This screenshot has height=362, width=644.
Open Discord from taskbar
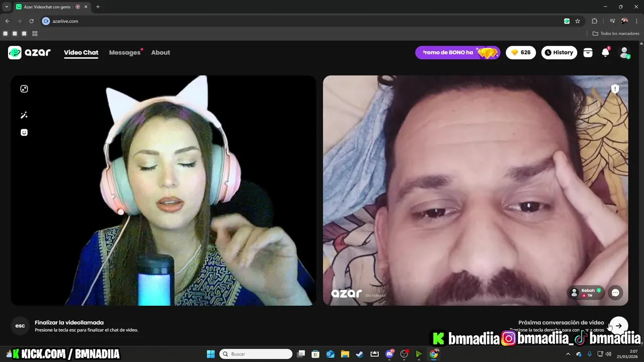389,354
